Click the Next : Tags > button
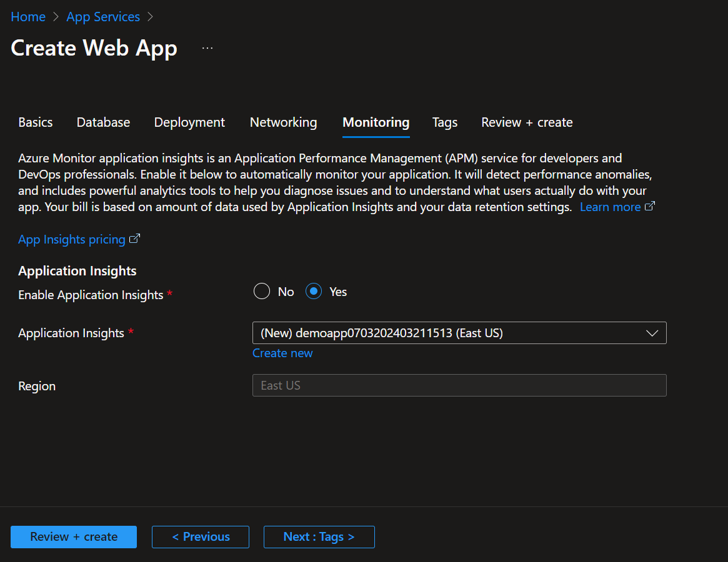Image resolution: width=728 pixels, height=562 pixels. pyautogui.click(x=319, y=537)
